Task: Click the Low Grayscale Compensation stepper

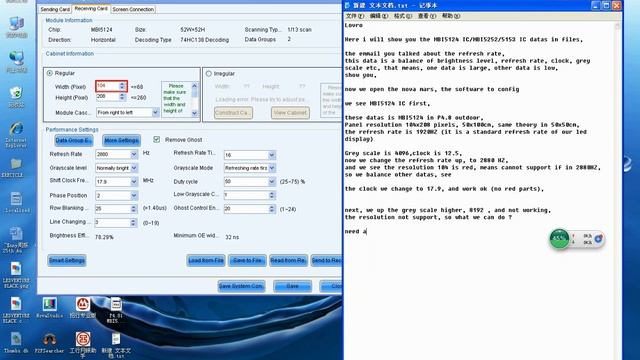Action: pyautogui.click(x=272, y=196)
